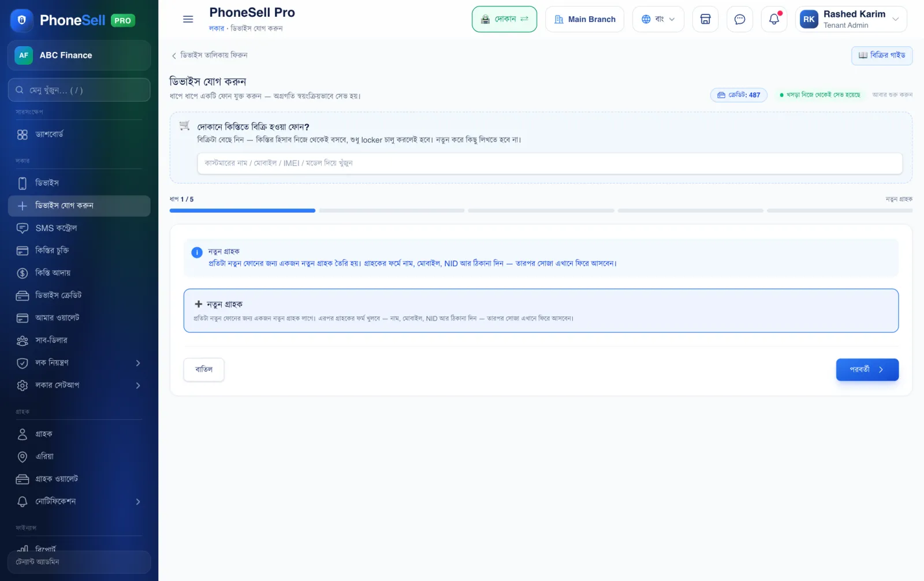Click the পরবর্তী next button

coord(867,370)
